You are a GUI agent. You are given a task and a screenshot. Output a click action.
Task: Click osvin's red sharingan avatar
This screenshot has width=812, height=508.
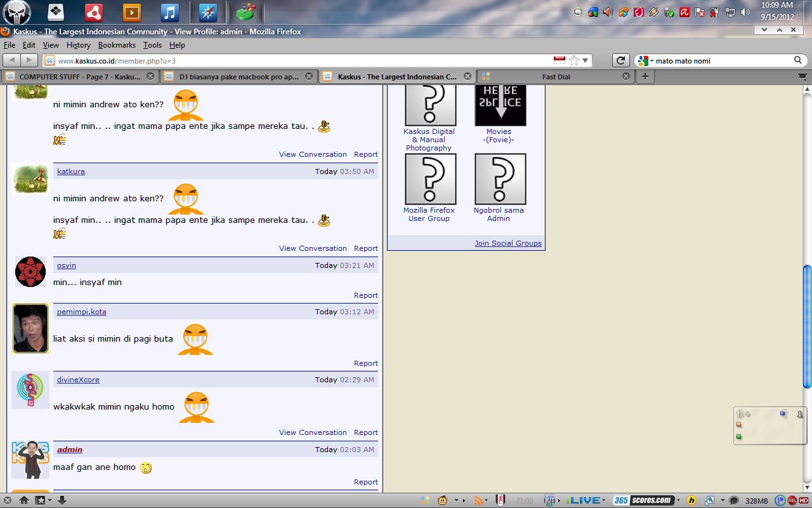point(30,272)
